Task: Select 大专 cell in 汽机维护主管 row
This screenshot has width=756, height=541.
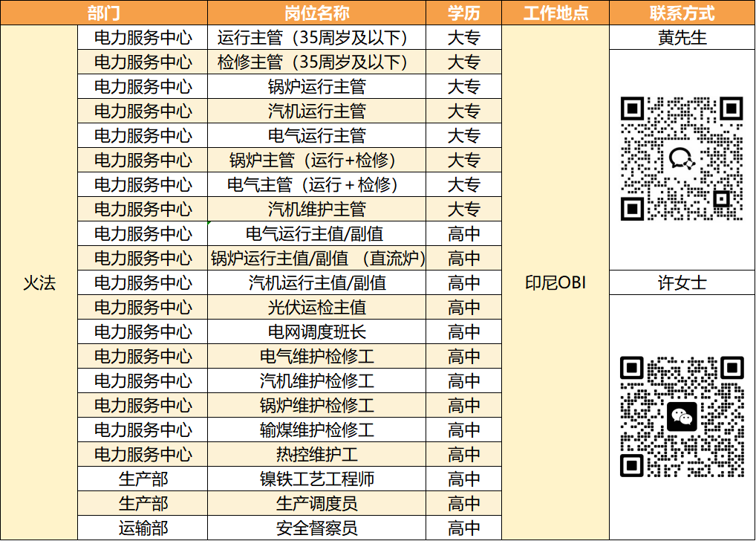Action: coord(464,209)
